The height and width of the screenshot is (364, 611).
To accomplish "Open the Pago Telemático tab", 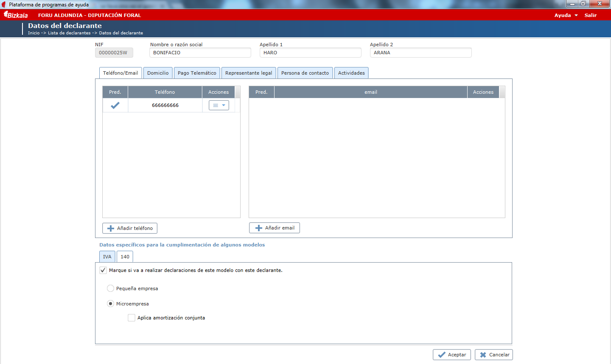I will click(x=197, y=73).
